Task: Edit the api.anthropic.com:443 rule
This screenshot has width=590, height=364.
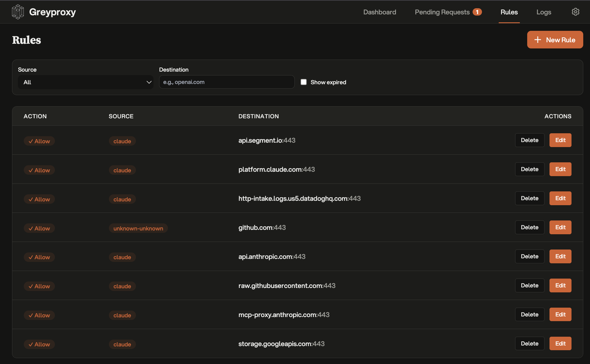Action: 560,257
